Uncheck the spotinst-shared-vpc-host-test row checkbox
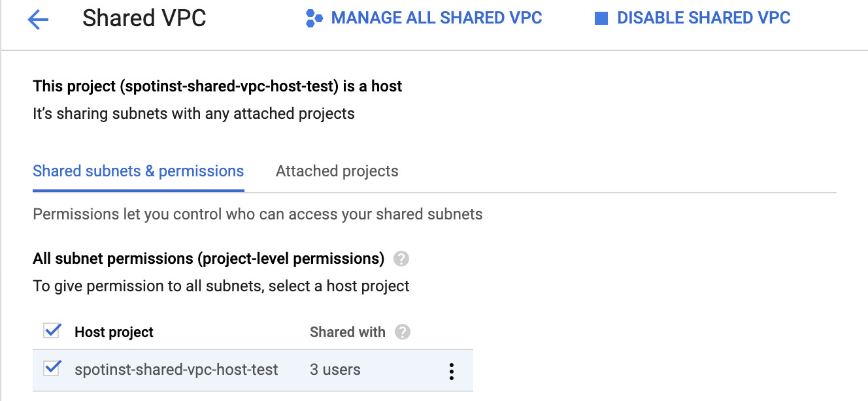This screenshot has width=868, height=401. pos(52,369)
